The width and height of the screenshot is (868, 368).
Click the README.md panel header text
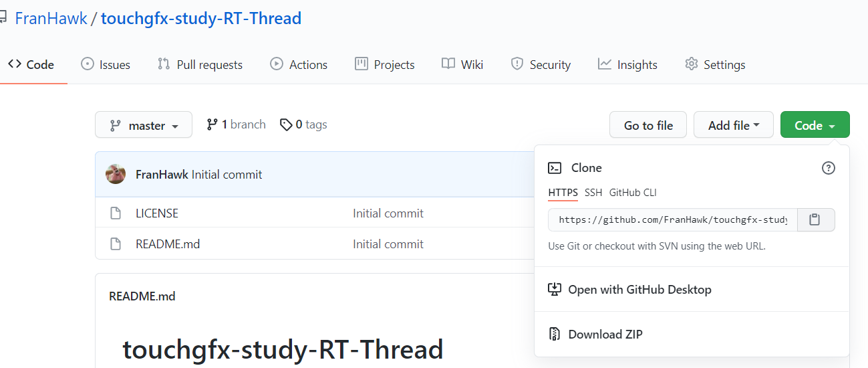(x=142, y=296)
